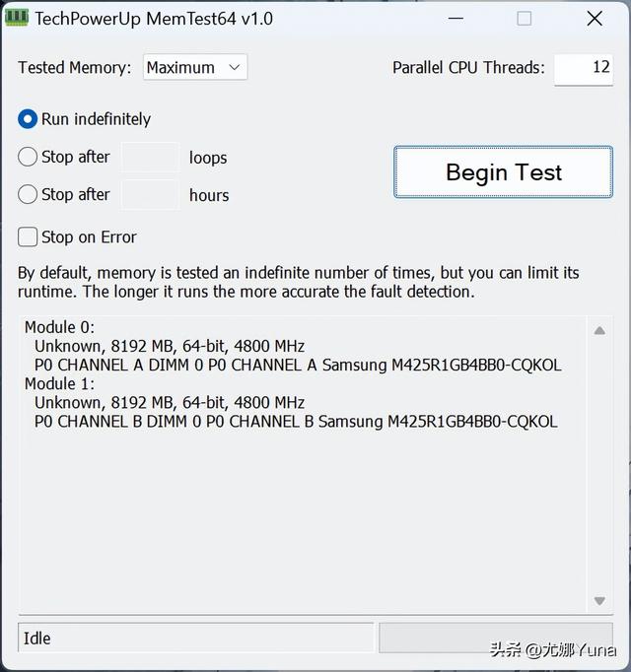Select the Run indefinitely option
Screen dimensions: 631x672
coord(28,119)
